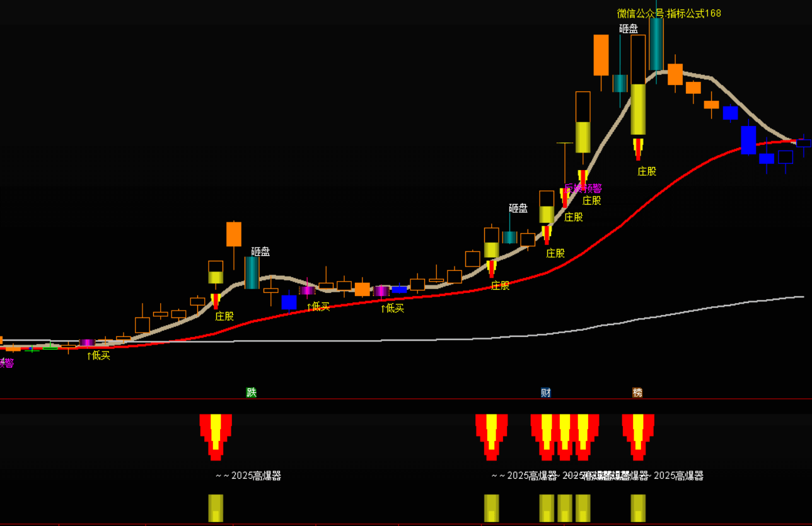The image size is (812, 526).
Task: Click the rightmost yellow bar in bottom panel
Action: [638, 508]
